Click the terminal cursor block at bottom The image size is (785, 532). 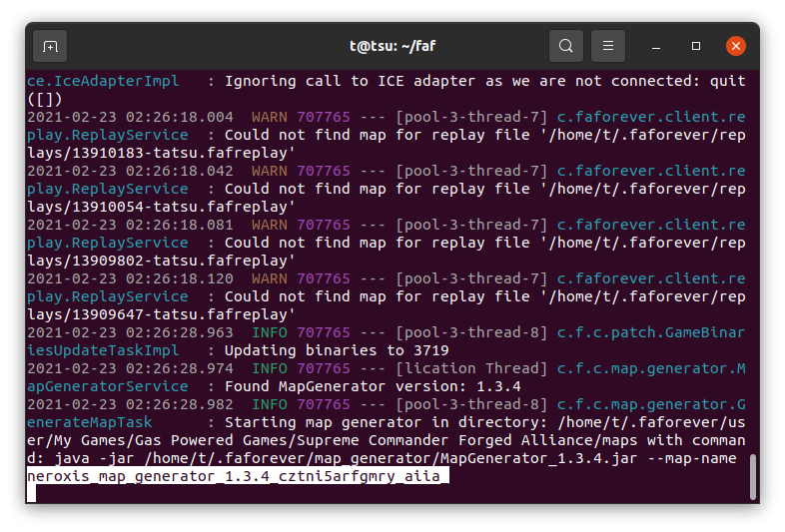pyautogui.click(x=32, y=493)
